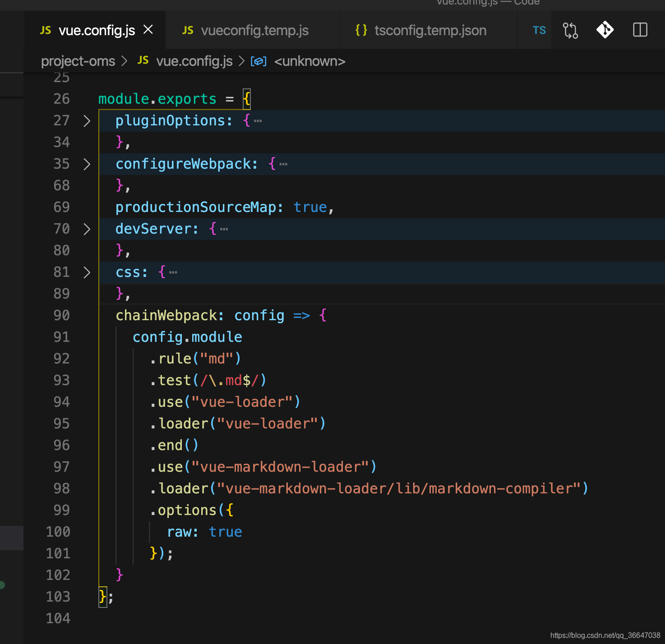Expand the folded css block
This screenshot has width=665, height=644.
click(x=87, y=272)
